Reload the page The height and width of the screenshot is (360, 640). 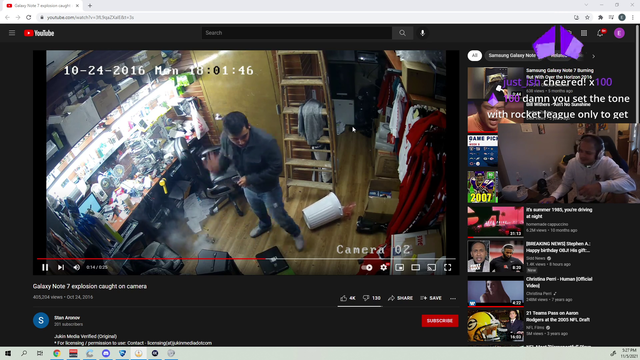(29, 17)
